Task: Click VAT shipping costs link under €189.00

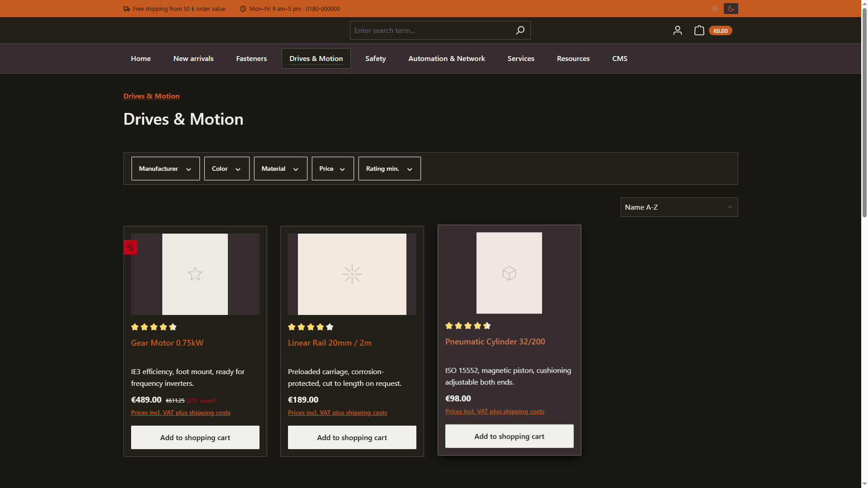Action: point(337,413)
